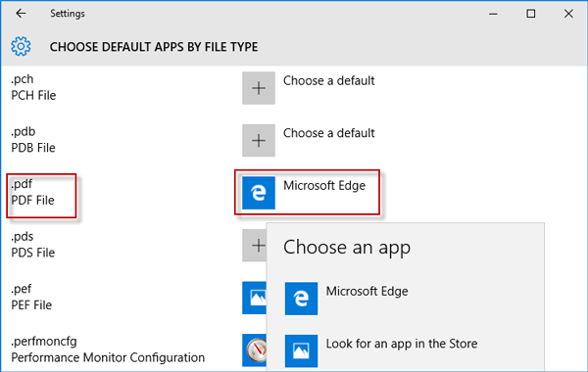Screen dimensions: 588x372
Task: Click the Choose an app heading
Action: (347, 248)
